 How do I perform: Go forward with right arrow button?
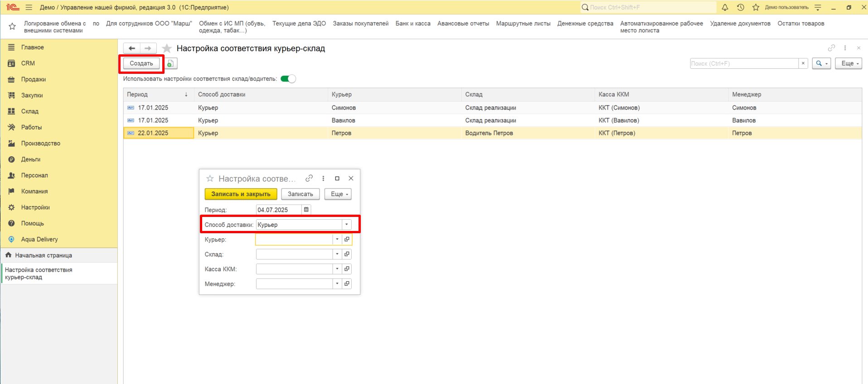(x=148, y=48)
